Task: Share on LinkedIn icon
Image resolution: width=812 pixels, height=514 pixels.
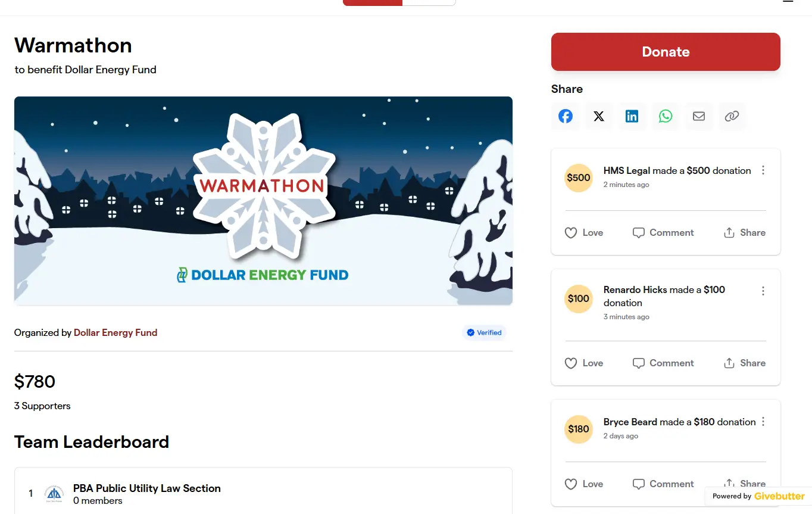Action: [632, 116]
